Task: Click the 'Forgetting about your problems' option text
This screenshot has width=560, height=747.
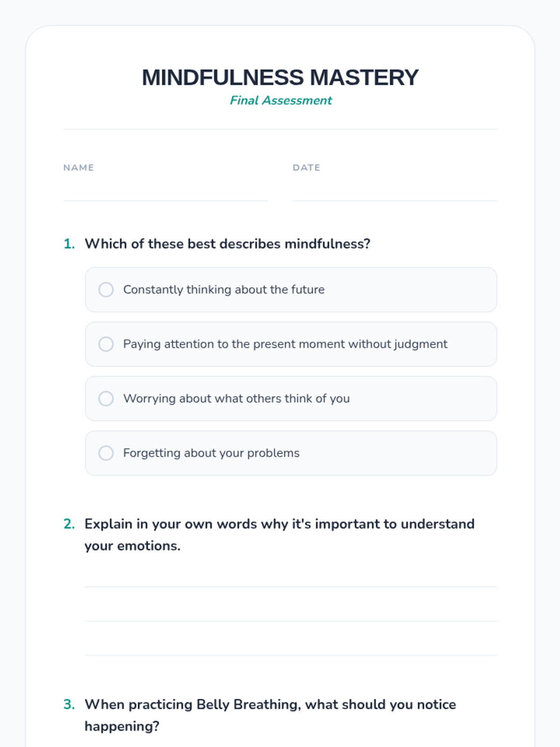Action: pos(211,453)
